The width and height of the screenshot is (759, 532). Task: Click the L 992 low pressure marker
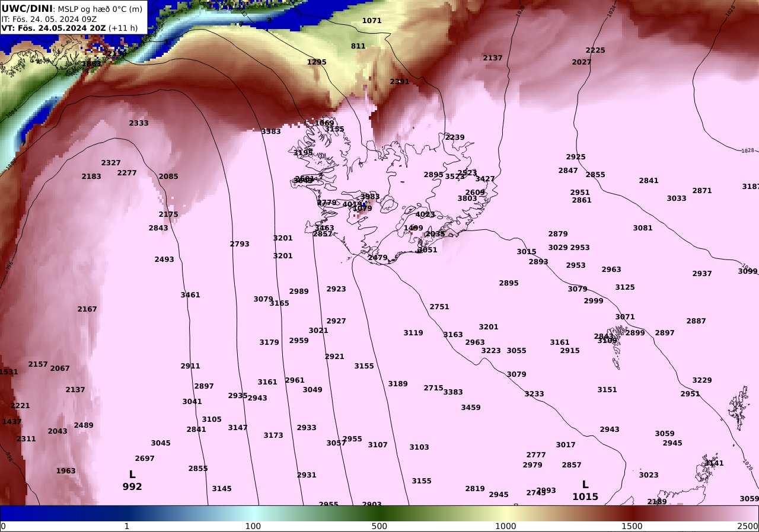pyautogui.click(x=132, y=480)
